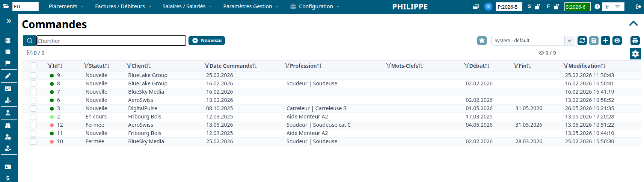This screenshot has width=644, height=182.
Task: Select the Fribourg Bois cell in row 2
Action: pos(145,117)
